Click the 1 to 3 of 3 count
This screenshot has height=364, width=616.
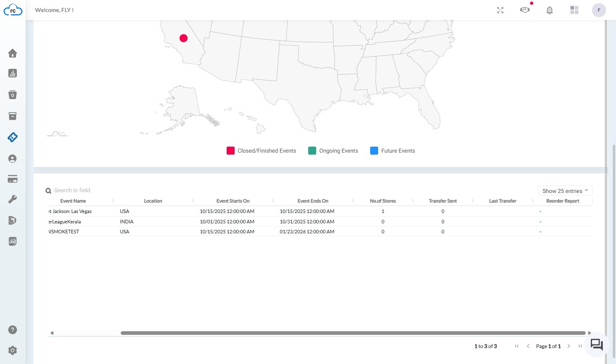[486, 346]
